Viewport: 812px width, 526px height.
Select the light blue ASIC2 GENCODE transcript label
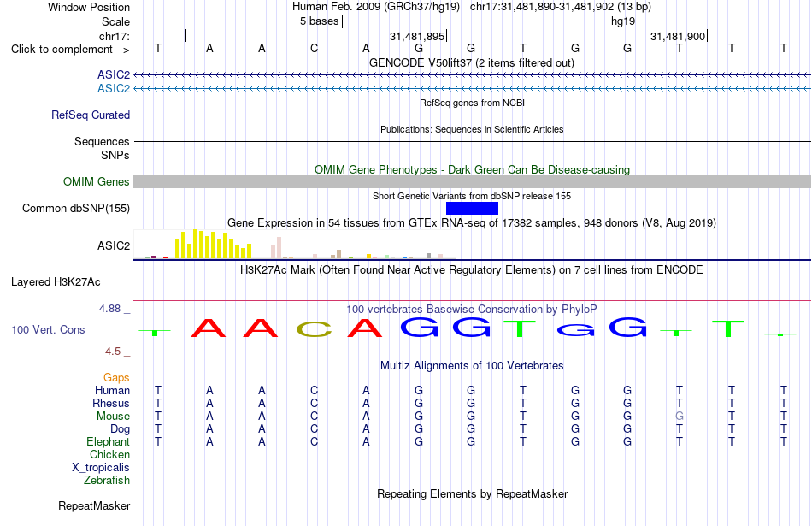click(x=114, y=88)
